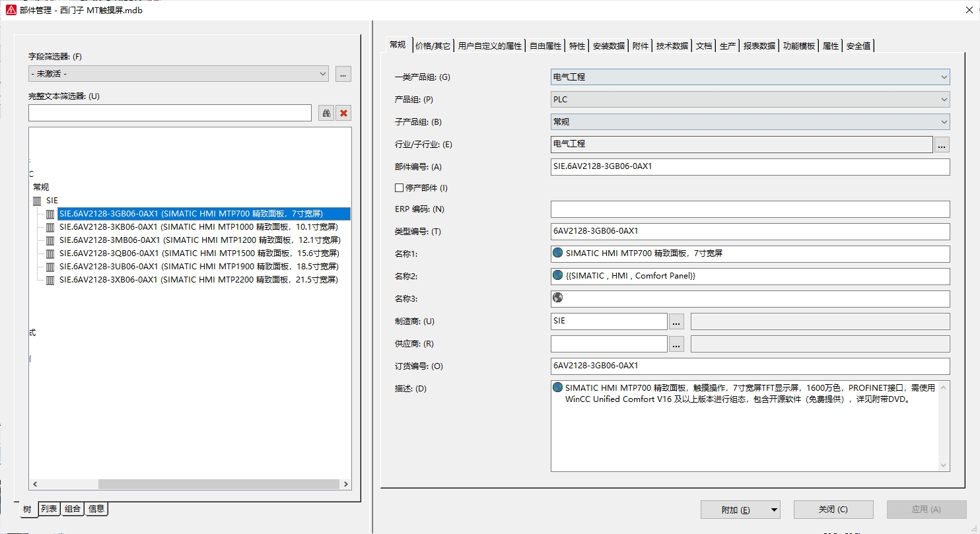The image size is (980, 534).
Task: Click the grey globe icon in 名称3
Action: pos(557,298)
